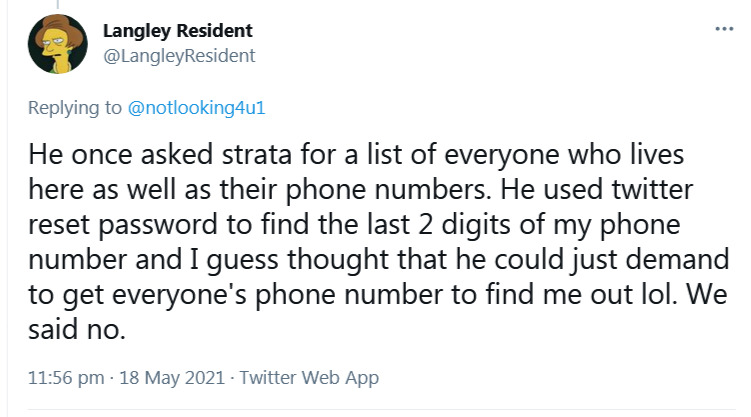Open the @LangleyResident handle link
The height and width of the screenshot is (417, 751).
179,56
